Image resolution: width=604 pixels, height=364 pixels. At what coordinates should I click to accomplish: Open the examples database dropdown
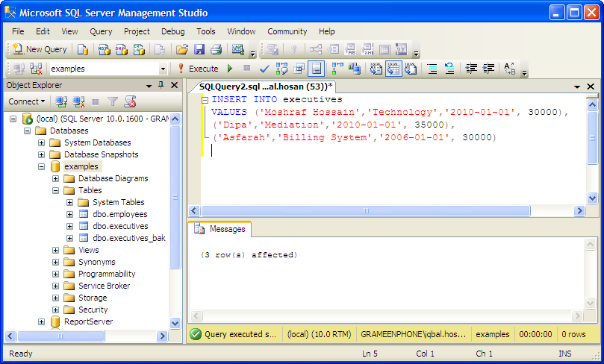click(x=163, y=69)
